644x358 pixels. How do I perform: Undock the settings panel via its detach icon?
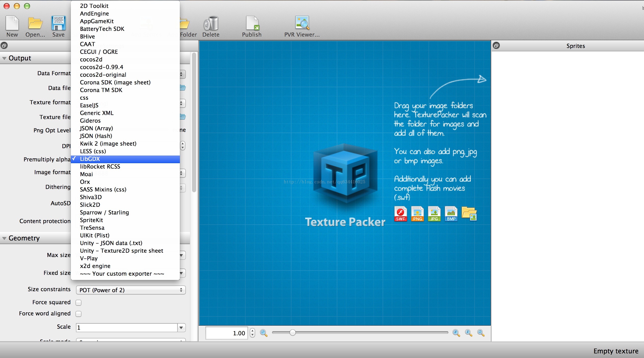click(x=4, y=46)
